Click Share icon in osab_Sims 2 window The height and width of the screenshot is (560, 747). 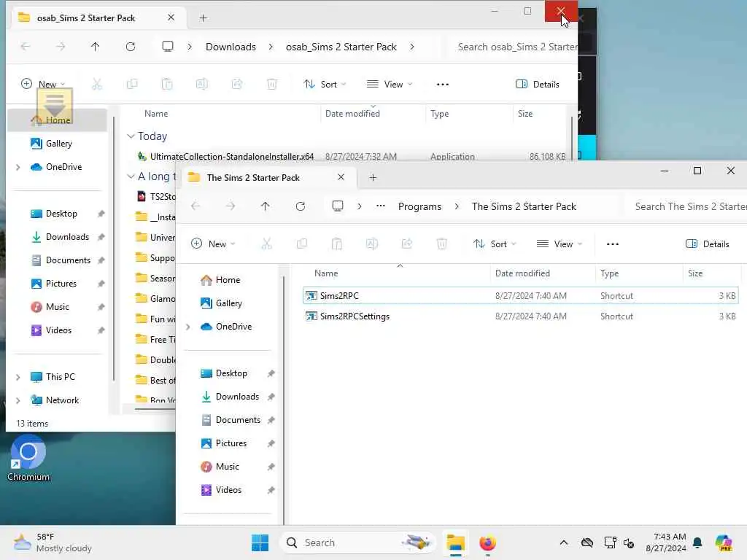[237, 85]
